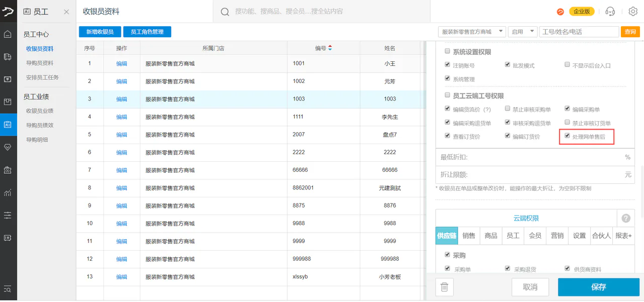Open 导购员资料 in the side menu
The height and width of the screenshot is (302, 644).
click(40, 63)
